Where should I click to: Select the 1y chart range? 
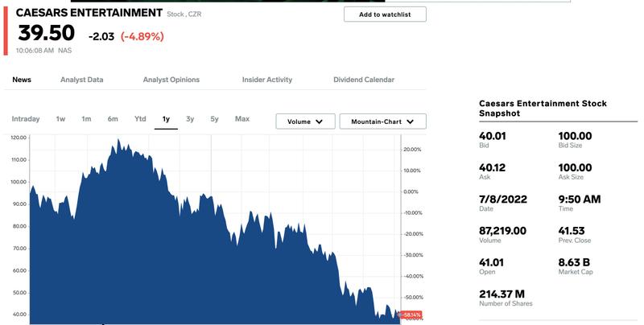[x=166, y=119]
